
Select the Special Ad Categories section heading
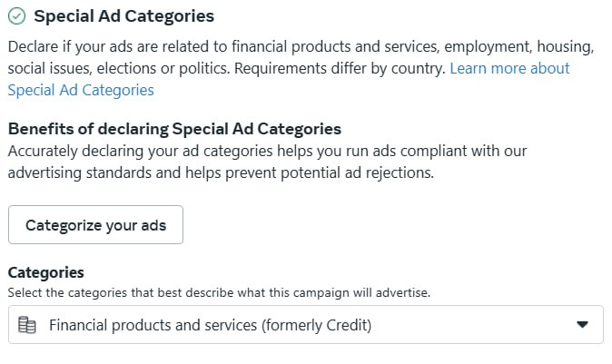[123, 16]
